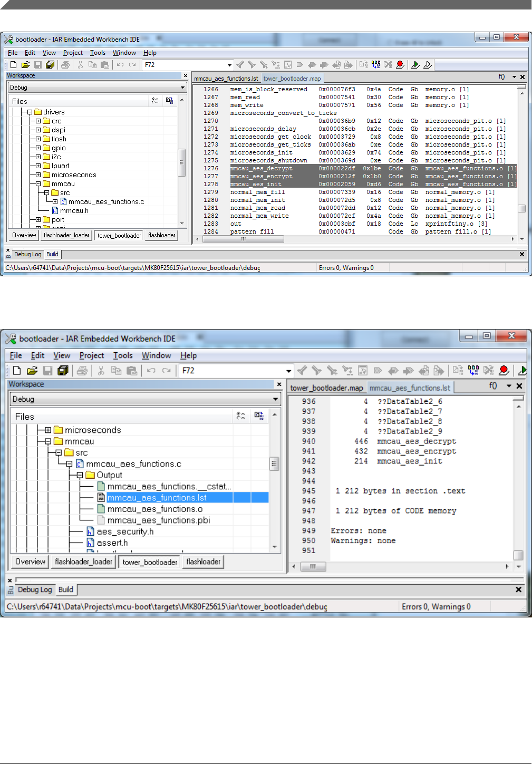Open editor tab list arrow in upper window

pyautogui.click(x=514, y=77)
